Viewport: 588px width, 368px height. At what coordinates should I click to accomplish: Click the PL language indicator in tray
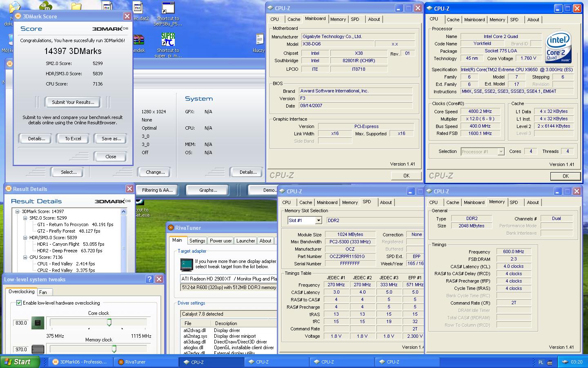point(541,362)
